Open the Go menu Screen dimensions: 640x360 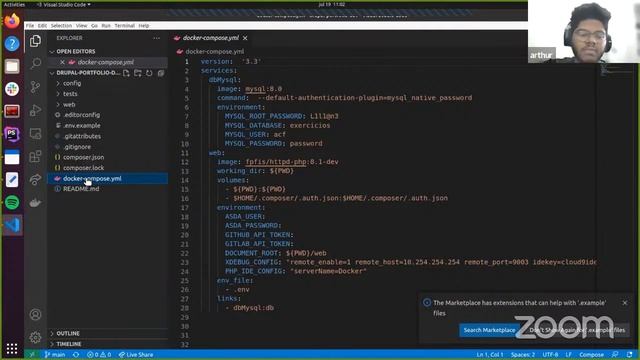(x=94, y=26)
